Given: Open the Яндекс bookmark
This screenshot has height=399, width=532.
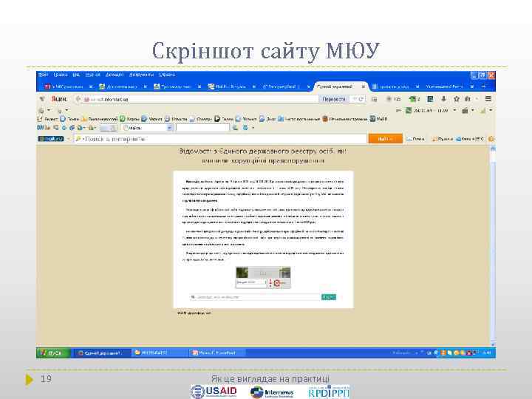Looking at the screenshot, I should (x=47, y=119).
